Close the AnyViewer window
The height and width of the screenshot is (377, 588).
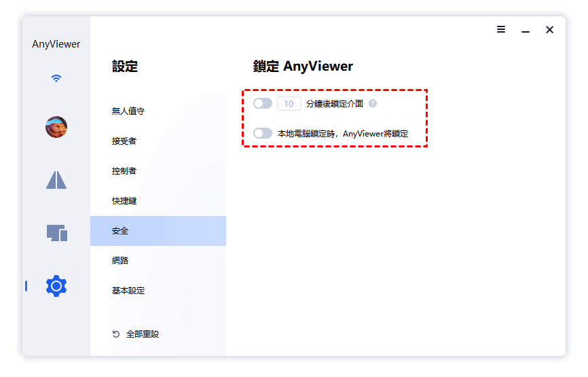(549, 30)
